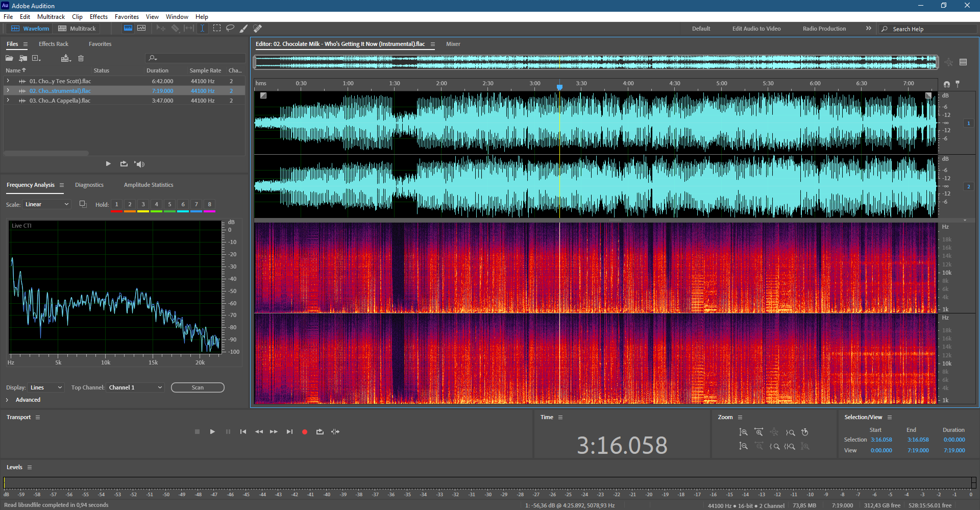Toggle Auto-Play speaker icon in Files panel

(x=139, y=164)
